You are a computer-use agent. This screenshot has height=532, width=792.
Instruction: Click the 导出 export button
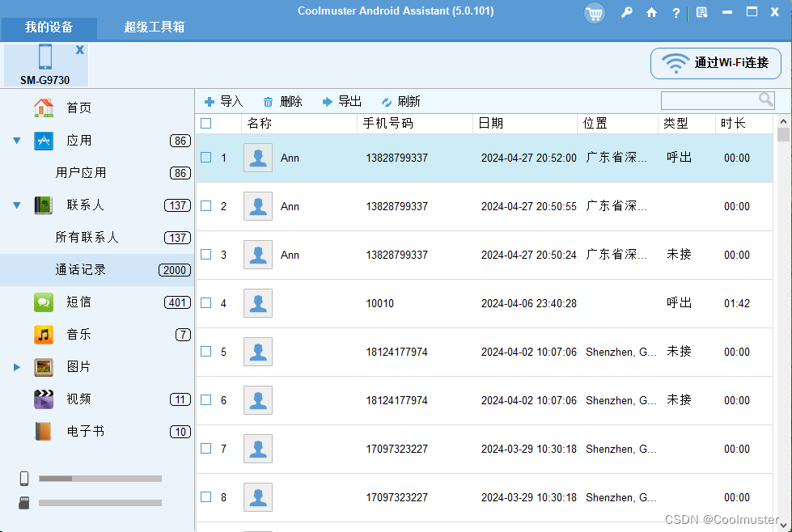coord(342,101)
